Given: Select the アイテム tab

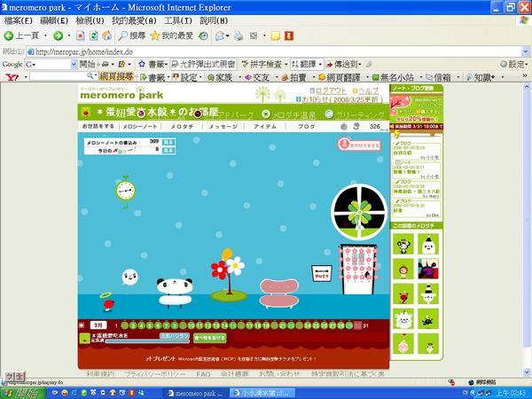Looking at the screenshot, I should click(265, 126).
